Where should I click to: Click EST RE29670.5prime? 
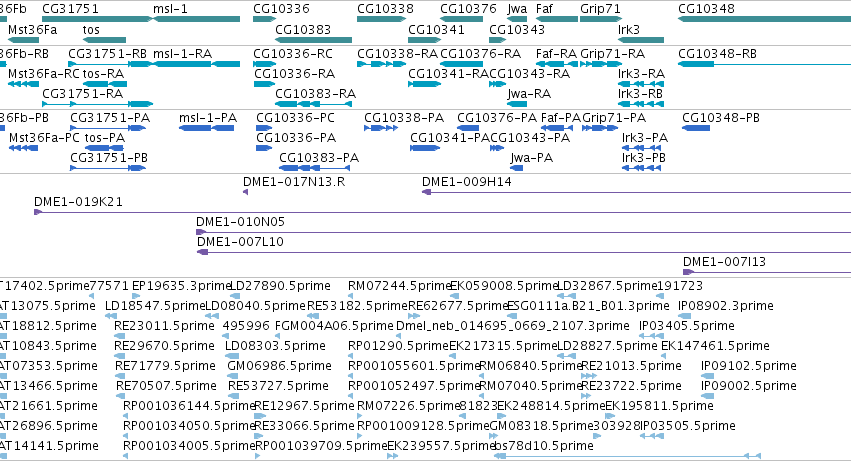click(x=164, y=346)
